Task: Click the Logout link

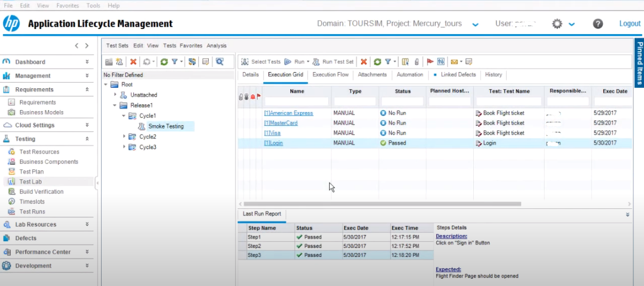Action: coord(629,24)
